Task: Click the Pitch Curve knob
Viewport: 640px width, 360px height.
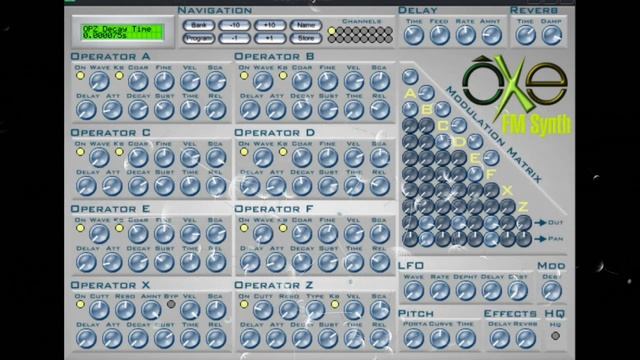Action: [440, 339]
